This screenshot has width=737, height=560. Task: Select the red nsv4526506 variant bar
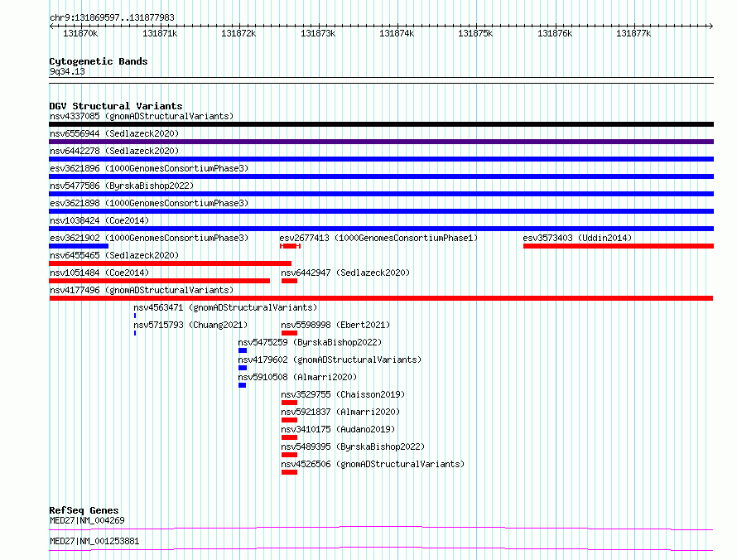click(x=290, y=472)
